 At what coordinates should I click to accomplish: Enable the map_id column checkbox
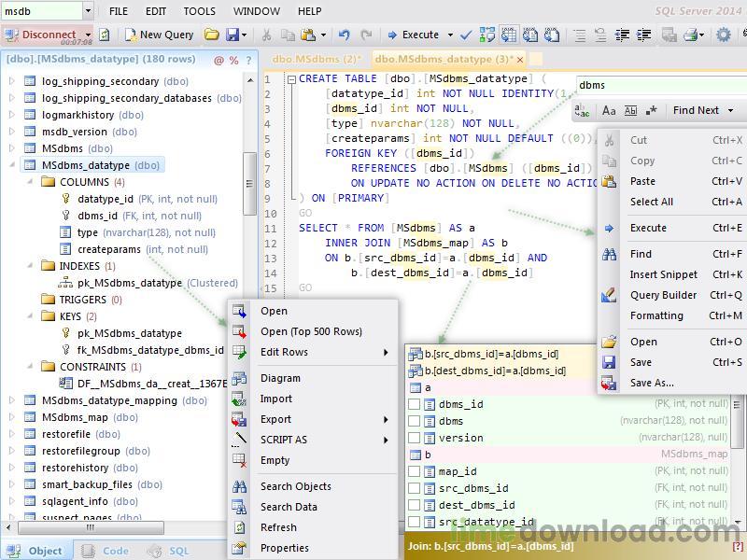415,472
